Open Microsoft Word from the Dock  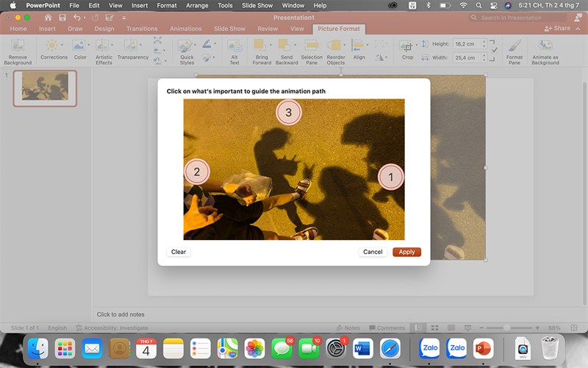[x=362, y=348]
